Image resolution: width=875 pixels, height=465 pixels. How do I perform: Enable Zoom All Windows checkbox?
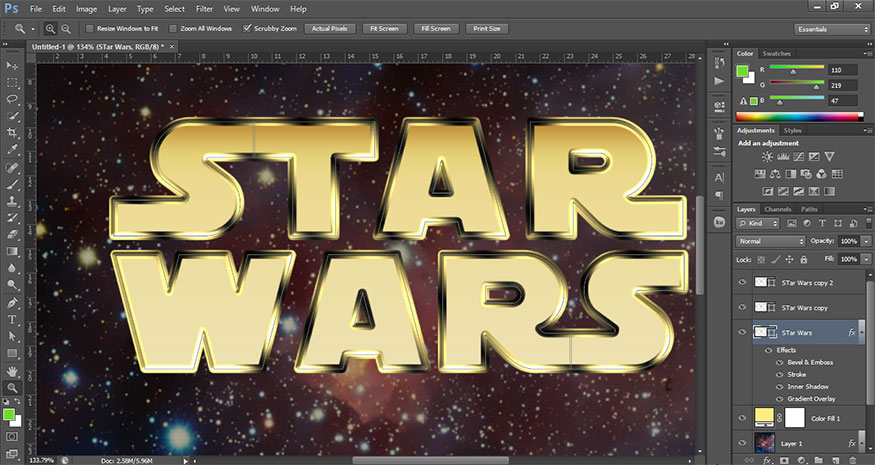pos(173,28)
